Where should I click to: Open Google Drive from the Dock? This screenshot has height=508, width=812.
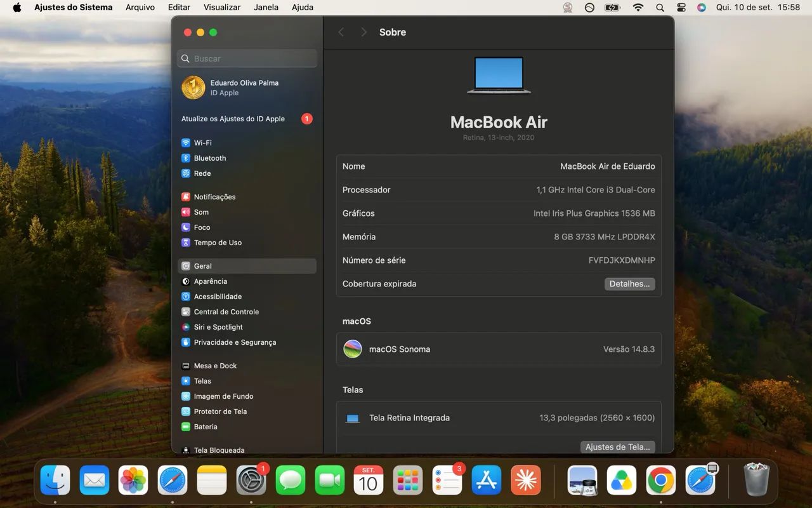point(622,480)
